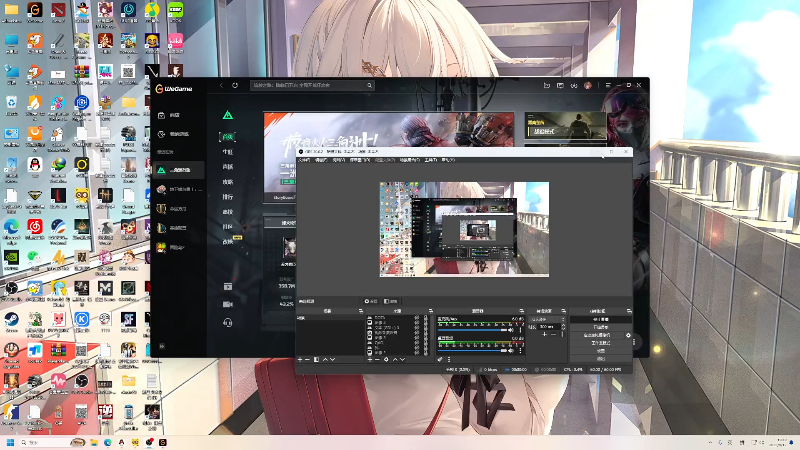Open third menu in OBS menu bar
Viewport: 800px width, 450px height.
(x=338, y=160)
